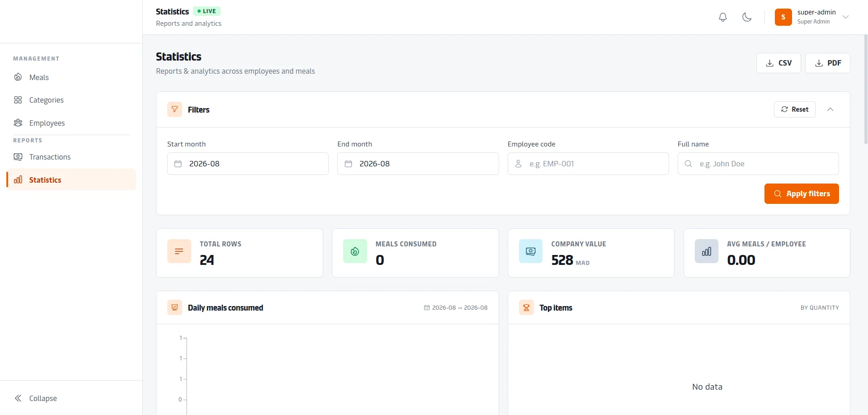Export statistics as PDF
This screenshot has height=415, width=868.
tap(828, 63)
